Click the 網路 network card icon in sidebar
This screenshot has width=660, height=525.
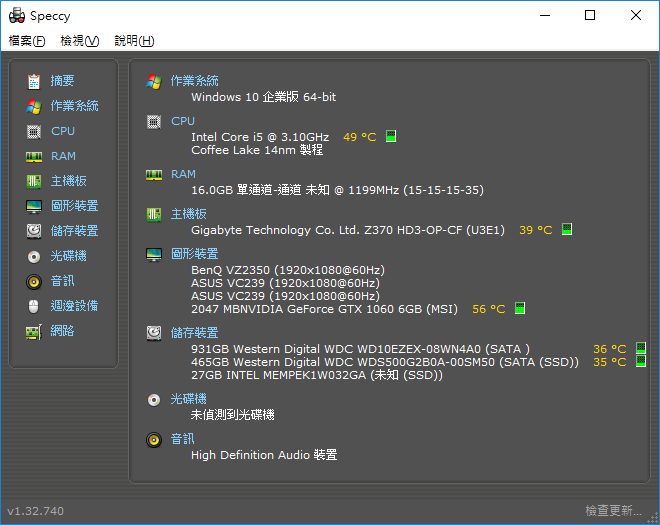point(34,332)
